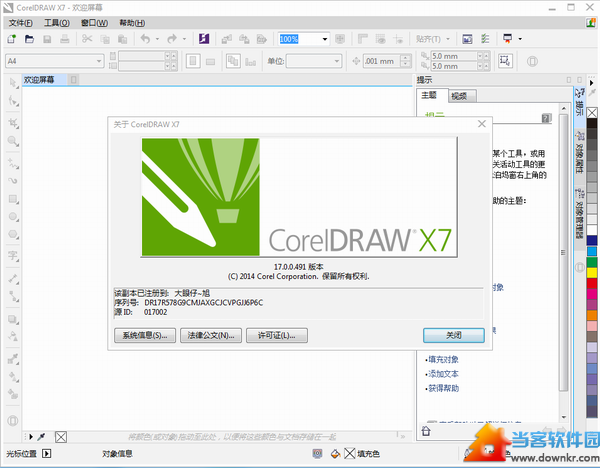Select the Rectangle tool

(13, 199)
